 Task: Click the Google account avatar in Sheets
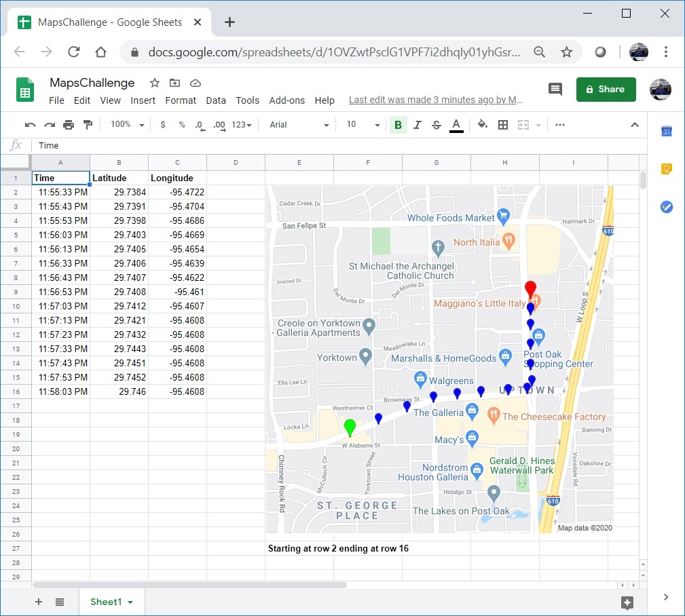pos(660,90)
